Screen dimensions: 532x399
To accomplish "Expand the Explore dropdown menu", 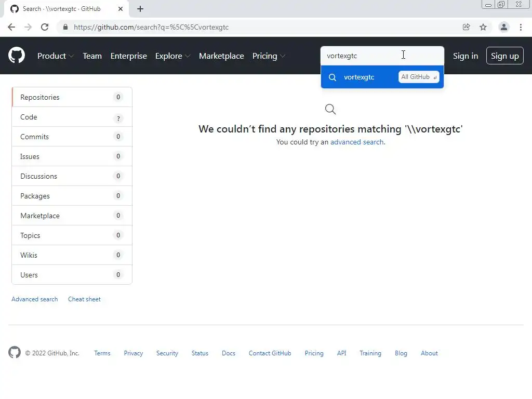I will (x=172, y=56).
